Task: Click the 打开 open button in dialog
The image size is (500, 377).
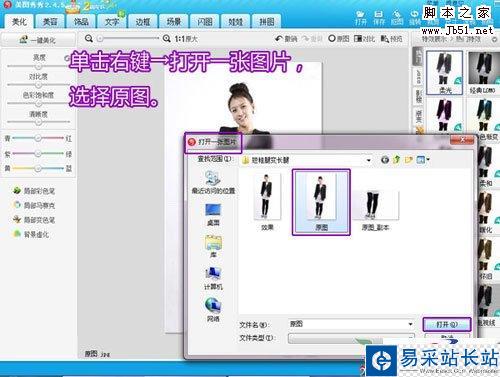Action: [447, 324]
